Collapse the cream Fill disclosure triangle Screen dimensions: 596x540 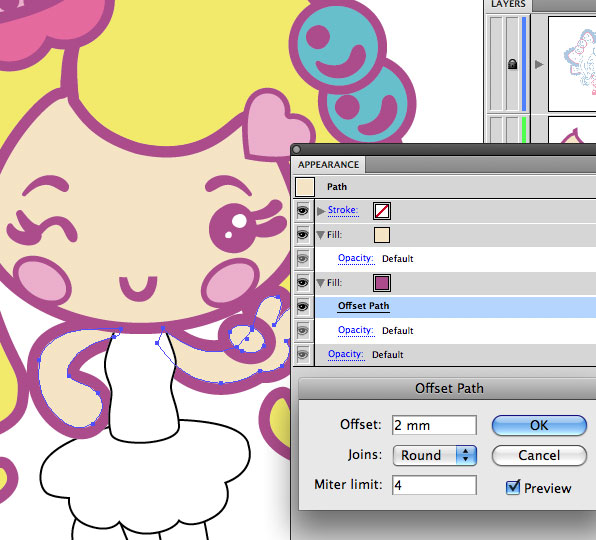(320, 235)
